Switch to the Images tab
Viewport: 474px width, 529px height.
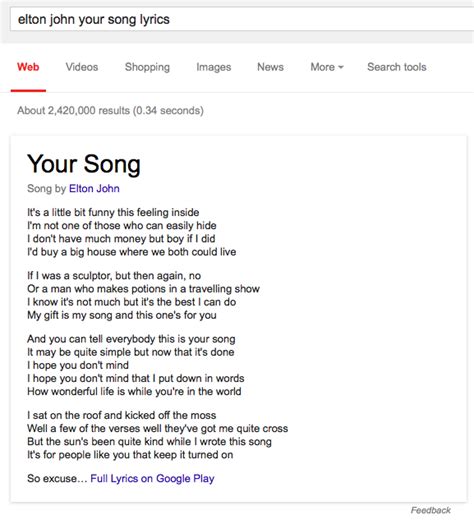pyautogui.click(x=214, y=67)
